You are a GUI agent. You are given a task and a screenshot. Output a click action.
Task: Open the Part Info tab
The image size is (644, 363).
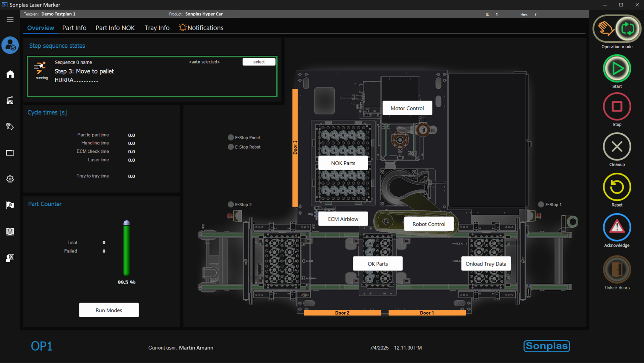point(74,28)
